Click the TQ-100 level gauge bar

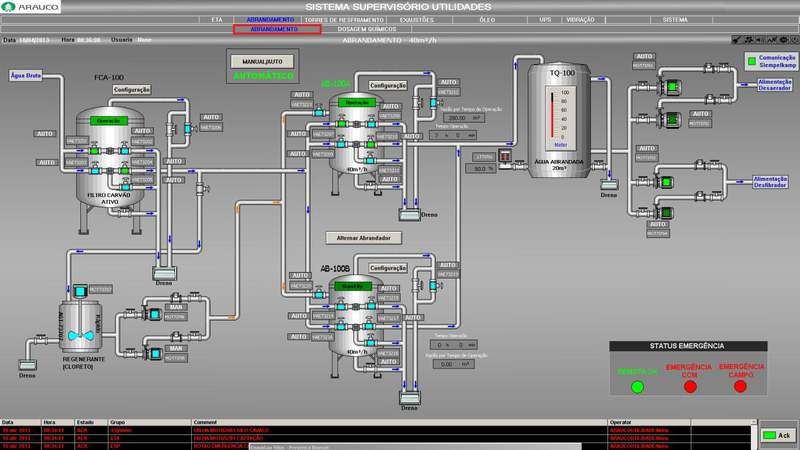tap(552, 115)
